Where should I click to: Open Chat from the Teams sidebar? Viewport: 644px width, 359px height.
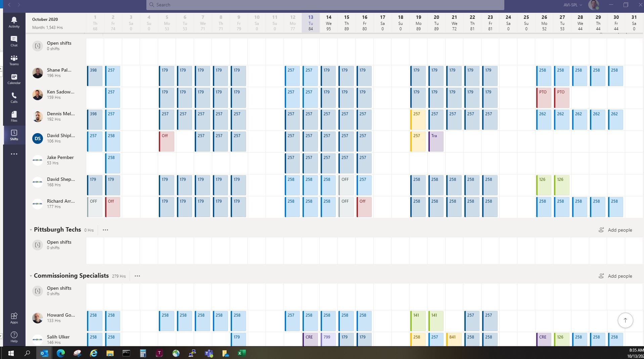pos(14,41)
